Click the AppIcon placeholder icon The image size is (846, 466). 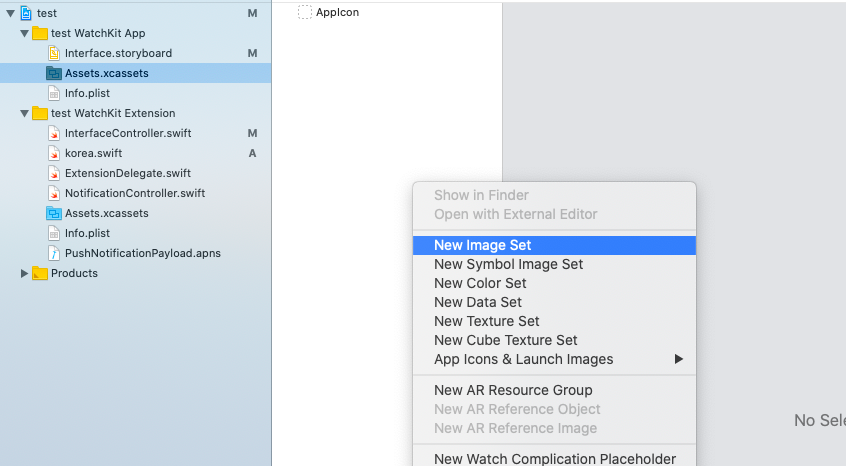pos(305,12)
